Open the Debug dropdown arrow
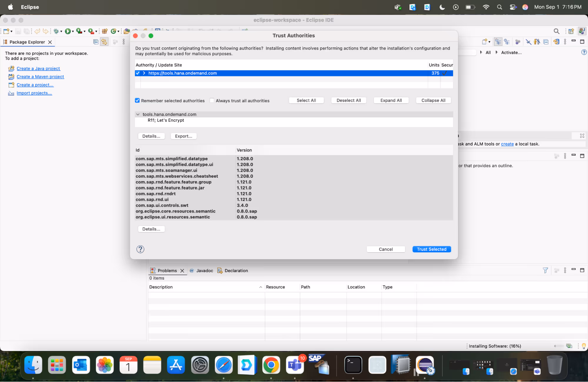The image size is (588, 382). click(61, 31)
